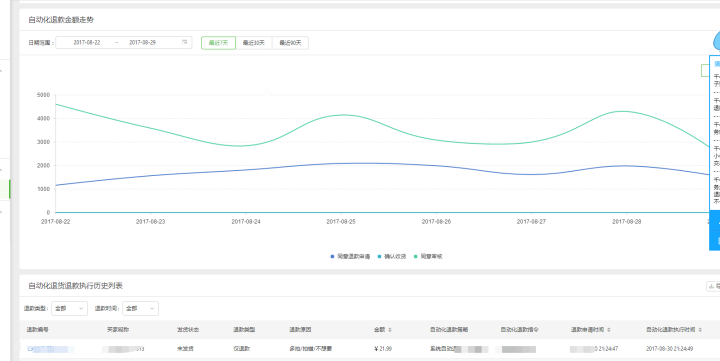Click the 未发货 shipping status cell
Screen dimensions: 720x361
(x=185, y=349)
